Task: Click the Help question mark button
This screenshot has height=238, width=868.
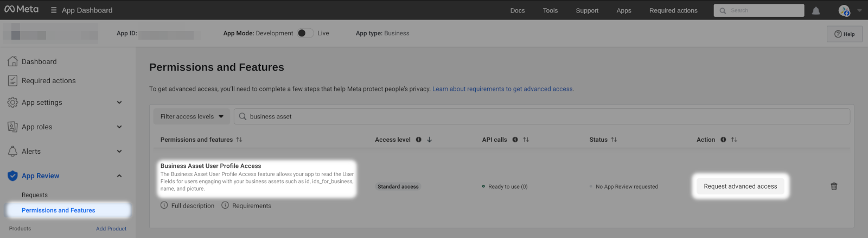Action: pos(844,34)
